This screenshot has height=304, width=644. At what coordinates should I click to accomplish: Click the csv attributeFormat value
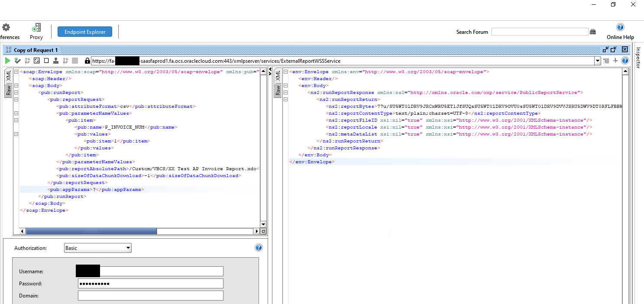124,107
